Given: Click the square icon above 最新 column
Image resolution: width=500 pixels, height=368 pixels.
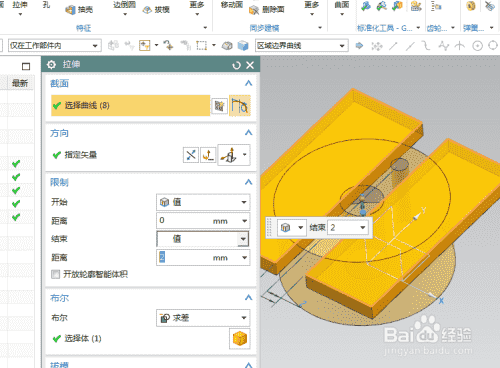Looking at the screenshot, I should tap(26, 66).
